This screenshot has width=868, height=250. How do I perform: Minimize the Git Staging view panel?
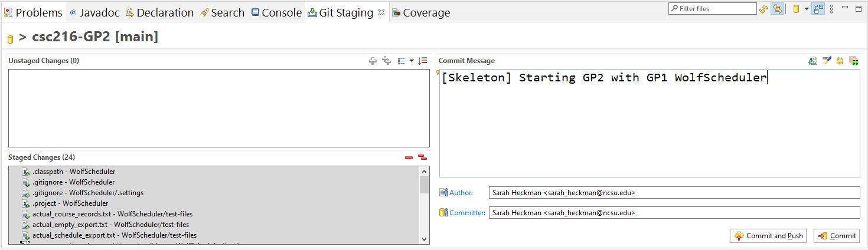844,8
